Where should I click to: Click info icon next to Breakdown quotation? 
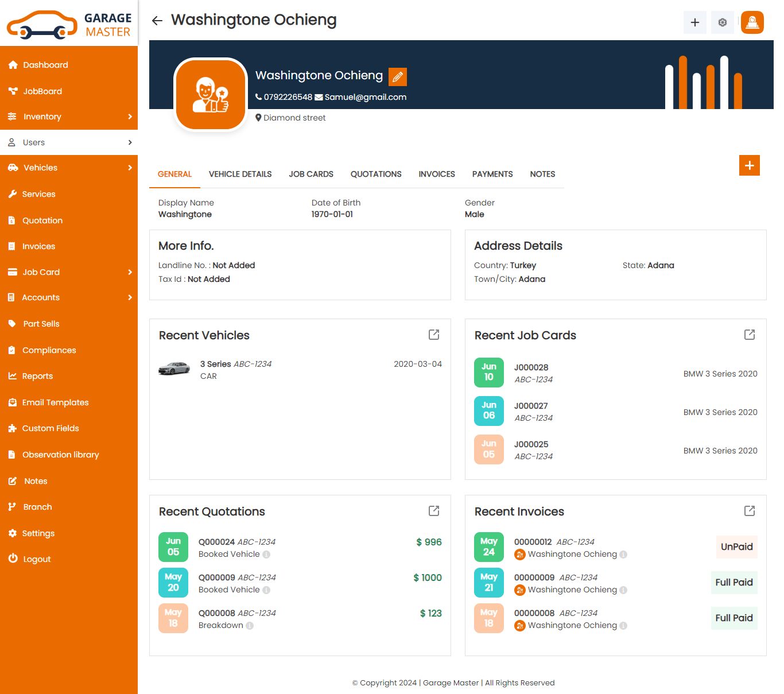click(x=250, y=626)
